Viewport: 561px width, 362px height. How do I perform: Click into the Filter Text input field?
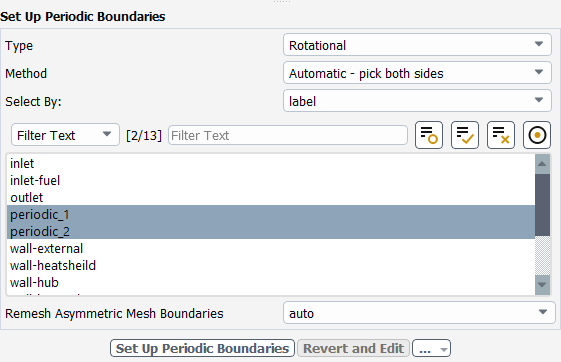click(288, 135)
